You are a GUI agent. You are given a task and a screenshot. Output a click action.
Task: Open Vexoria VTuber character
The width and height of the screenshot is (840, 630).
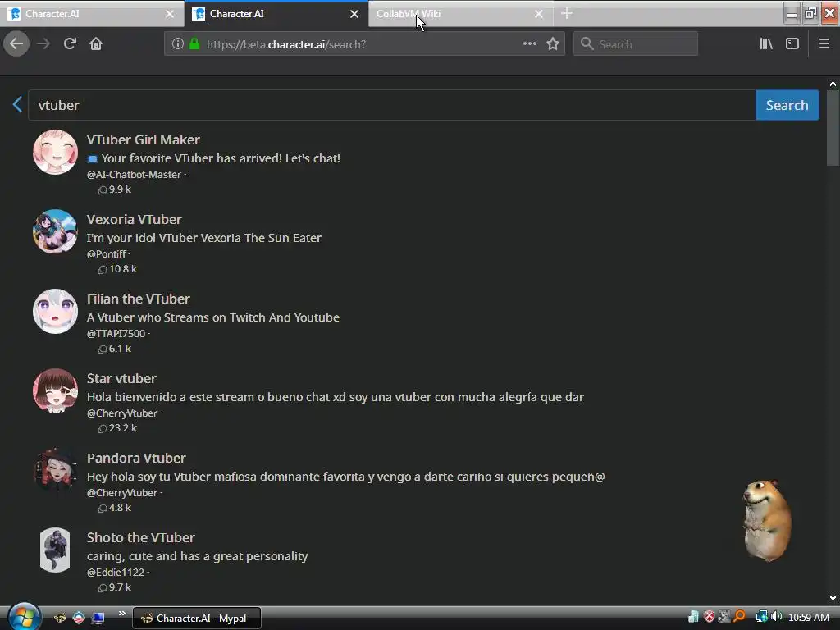[x=134, y=220]
